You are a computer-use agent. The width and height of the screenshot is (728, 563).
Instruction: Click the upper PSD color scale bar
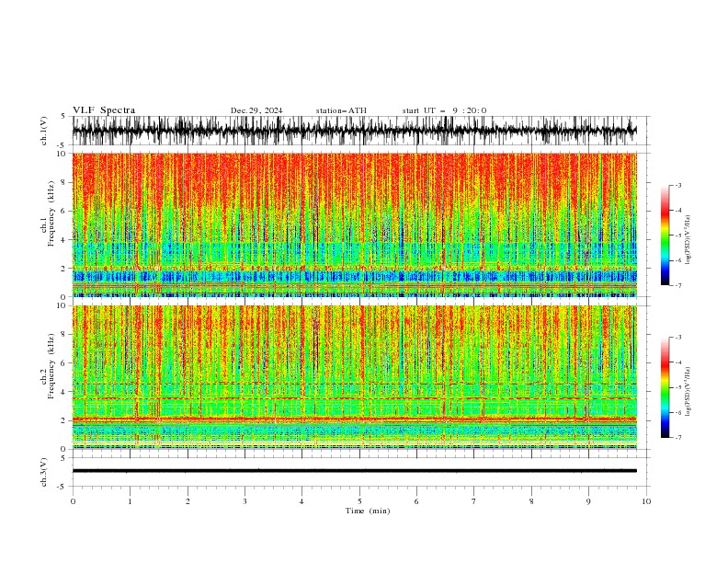(x=665, y=235)
